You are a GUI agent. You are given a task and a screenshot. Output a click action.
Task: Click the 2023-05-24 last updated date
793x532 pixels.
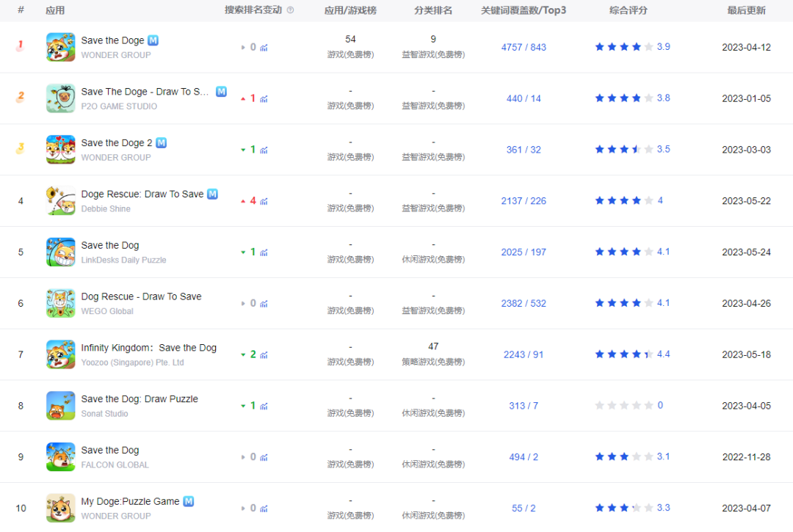pyautogui.click(x=747, y=252)
